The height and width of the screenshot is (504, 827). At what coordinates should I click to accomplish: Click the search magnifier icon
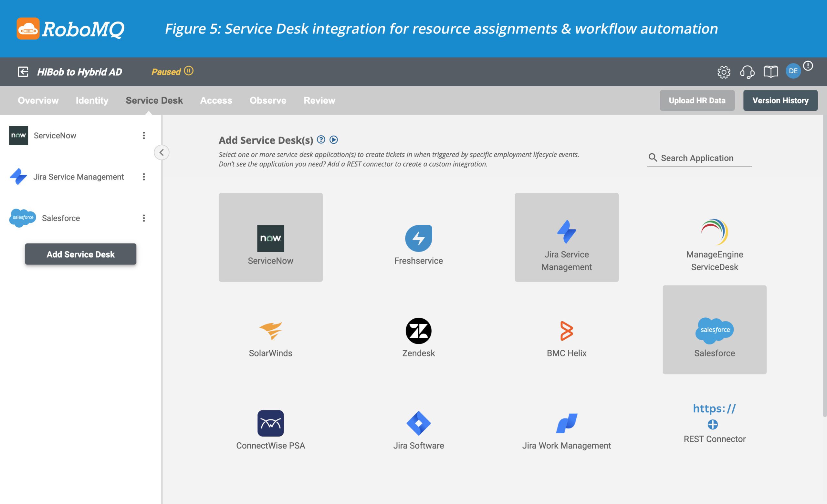click(x=653, y=157)
